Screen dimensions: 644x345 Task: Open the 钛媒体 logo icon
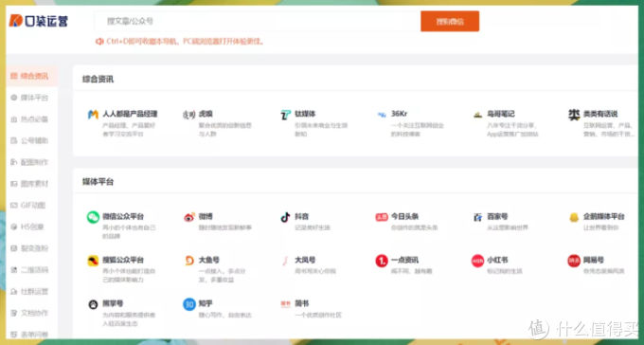pos(285,115)
